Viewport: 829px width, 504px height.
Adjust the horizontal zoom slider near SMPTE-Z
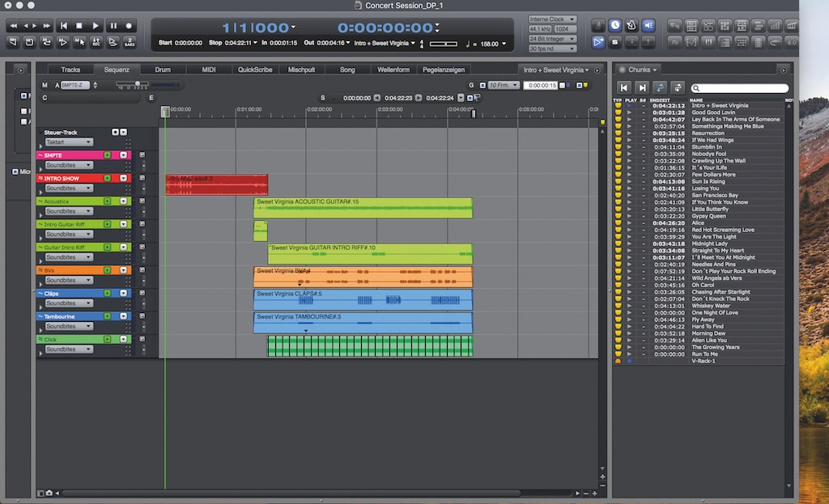138,84
